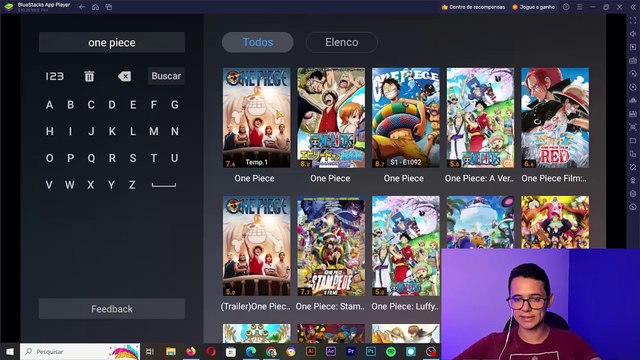Click BlueStacks home icon
This screenshot has height=360, width=640.
pyautogui.click(x=95, y=7)
